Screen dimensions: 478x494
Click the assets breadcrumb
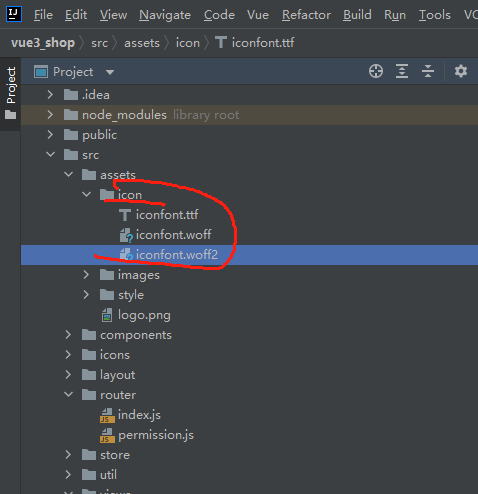point(142,43)
